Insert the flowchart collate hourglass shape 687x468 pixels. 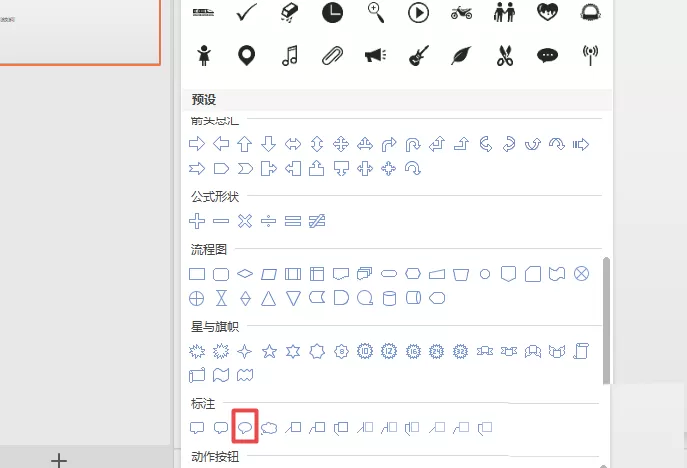pos(221,298)
